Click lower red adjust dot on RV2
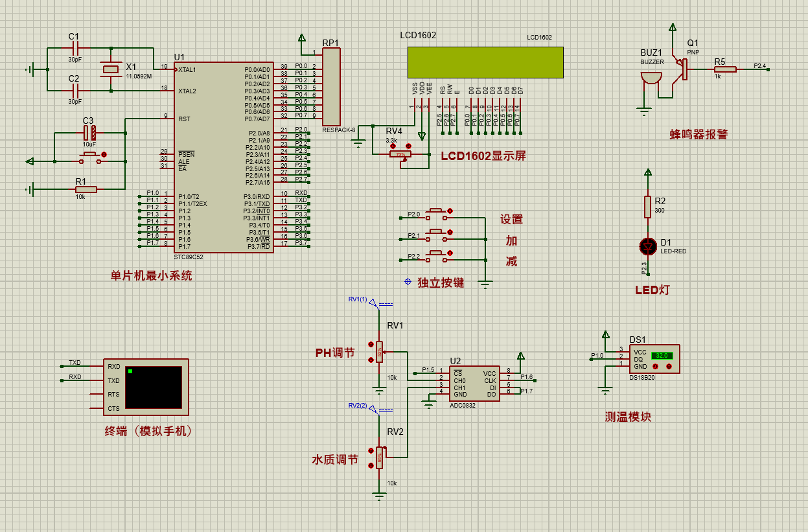This screenshot has width=808, height=532. coord(371,465)
